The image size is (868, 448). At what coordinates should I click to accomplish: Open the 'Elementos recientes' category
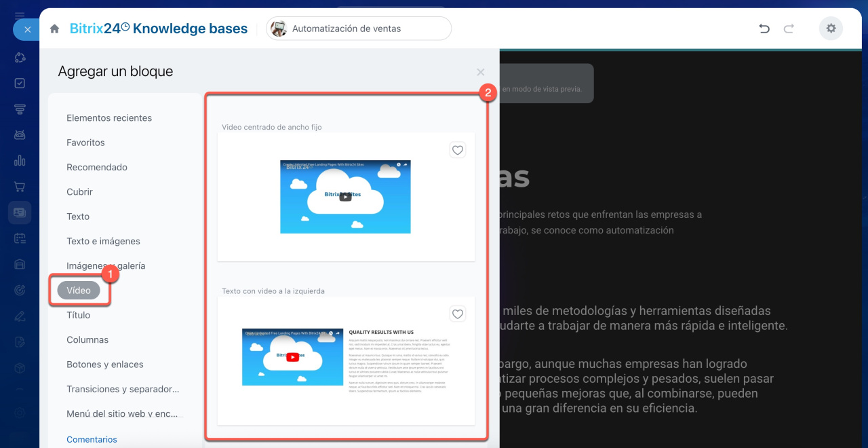[x=109, y=118]
